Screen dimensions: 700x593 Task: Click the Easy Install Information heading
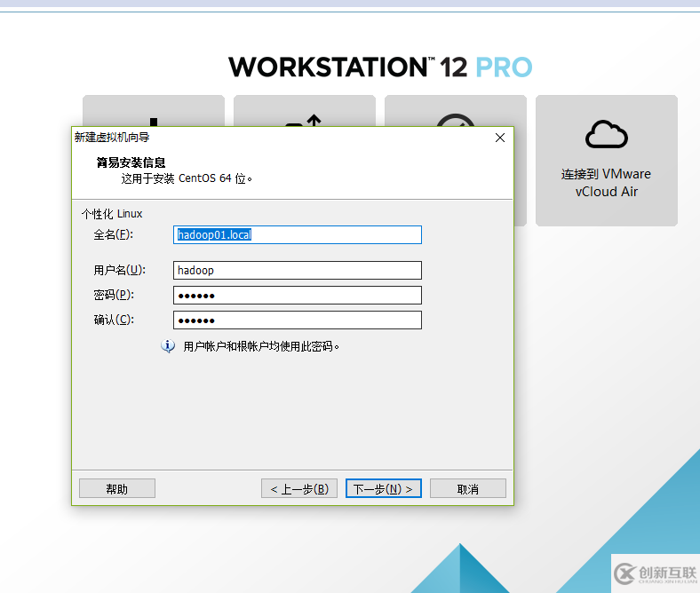tap(131, 162)
